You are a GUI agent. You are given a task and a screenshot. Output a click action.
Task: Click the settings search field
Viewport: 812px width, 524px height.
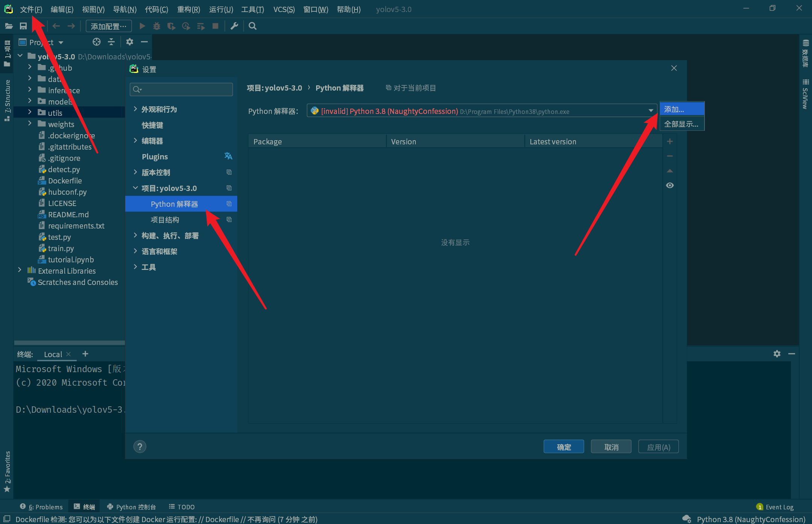pyautogui.click(x=181, y=89)
